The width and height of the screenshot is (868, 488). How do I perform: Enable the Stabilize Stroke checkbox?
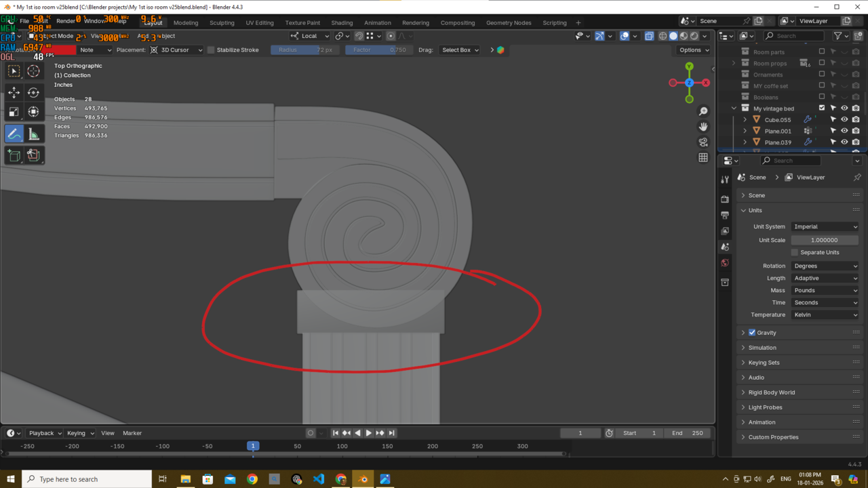(211, 50)
